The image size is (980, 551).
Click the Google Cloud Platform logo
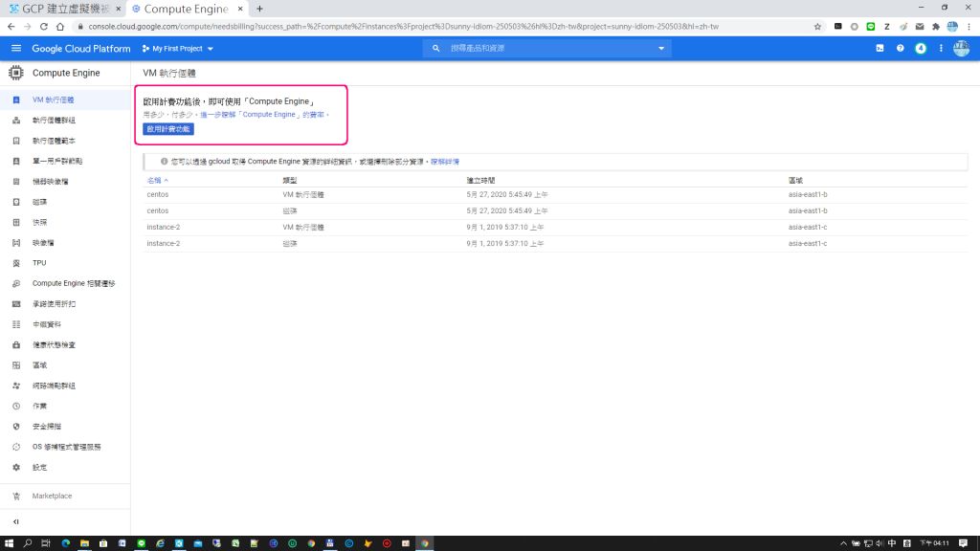(81, 48)
